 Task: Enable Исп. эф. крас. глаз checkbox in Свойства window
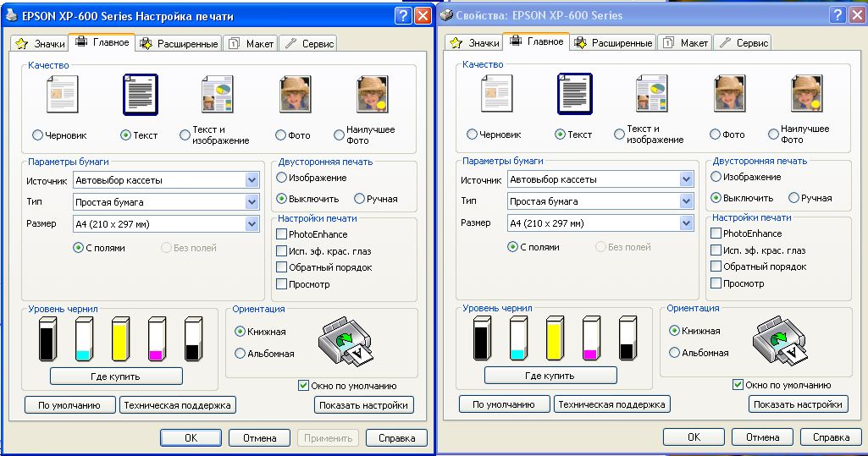pyautogui.click(x=716, y=250)
